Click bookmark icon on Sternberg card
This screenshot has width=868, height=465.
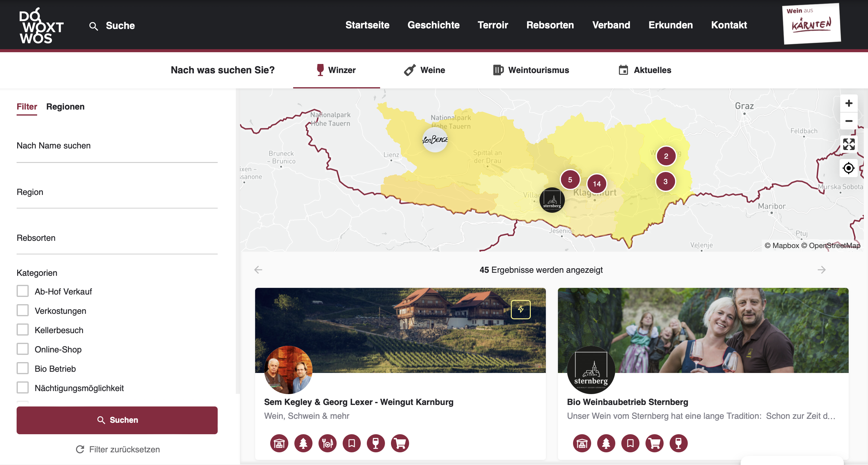630,443
